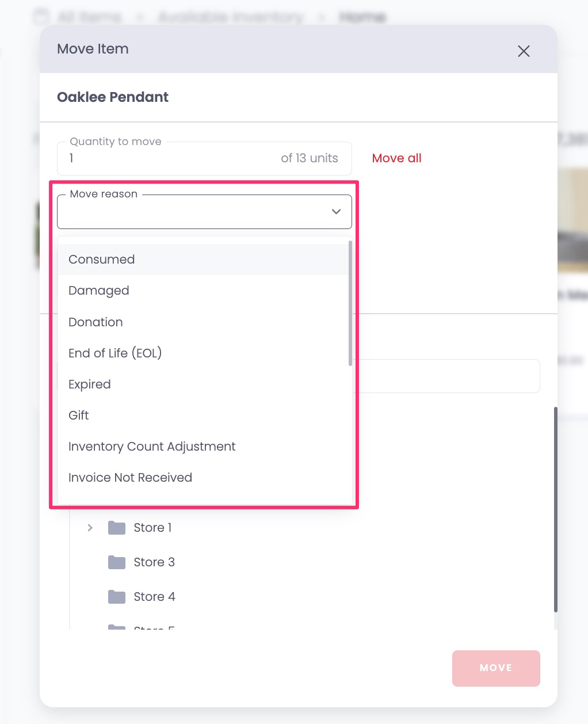Click the Store 3 folder icon

click(x=117, y=562)
